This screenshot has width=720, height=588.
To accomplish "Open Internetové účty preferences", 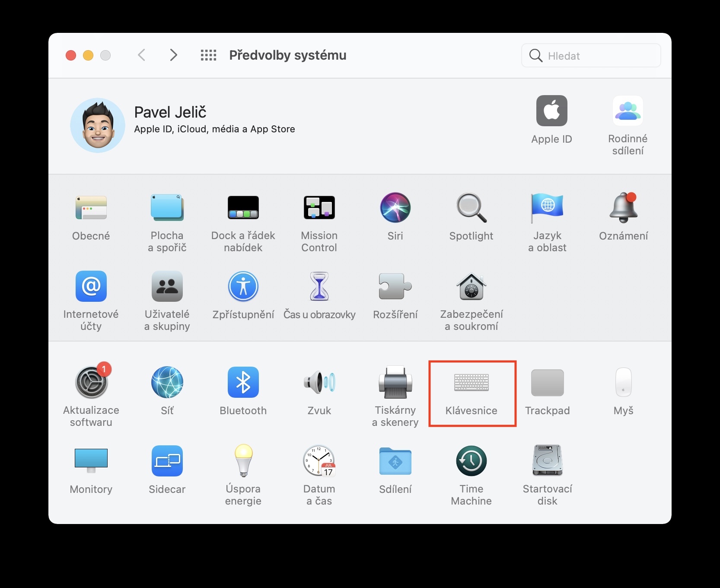I will [x=91, y=302].
